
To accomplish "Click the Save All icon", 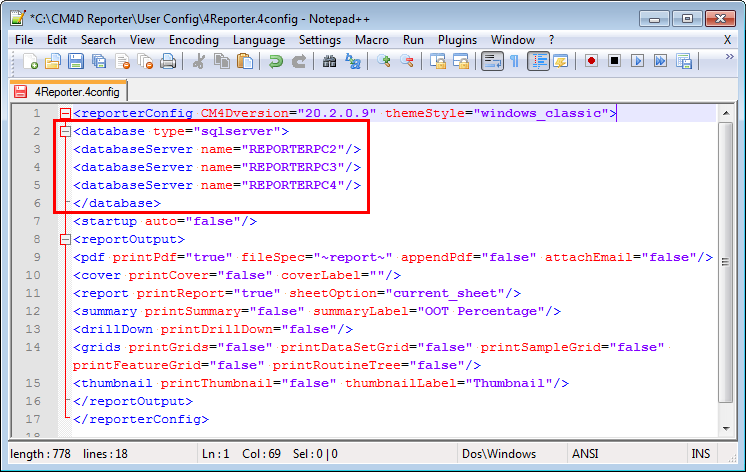I will click(x=99, y=61).
